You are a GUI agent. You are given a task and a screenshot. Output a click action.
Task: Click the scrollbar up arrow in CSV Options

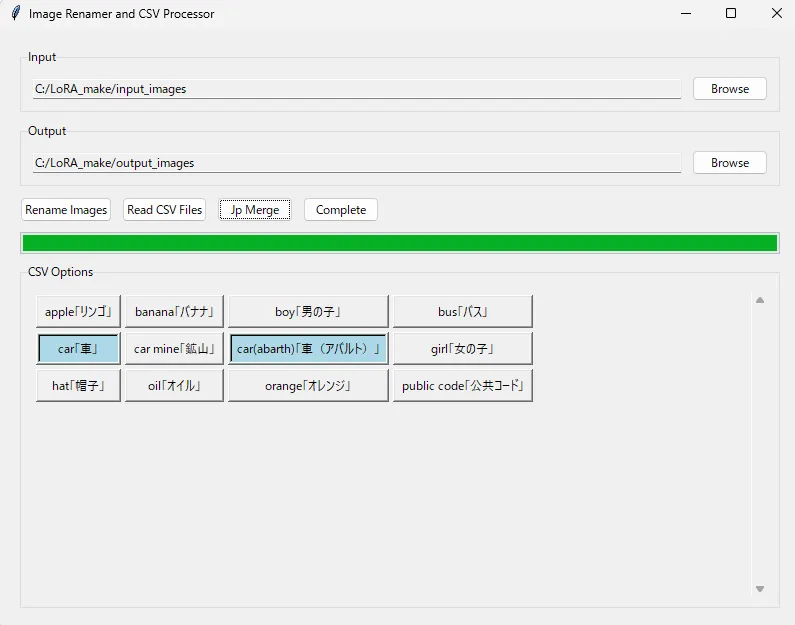[x=760, y=300]
